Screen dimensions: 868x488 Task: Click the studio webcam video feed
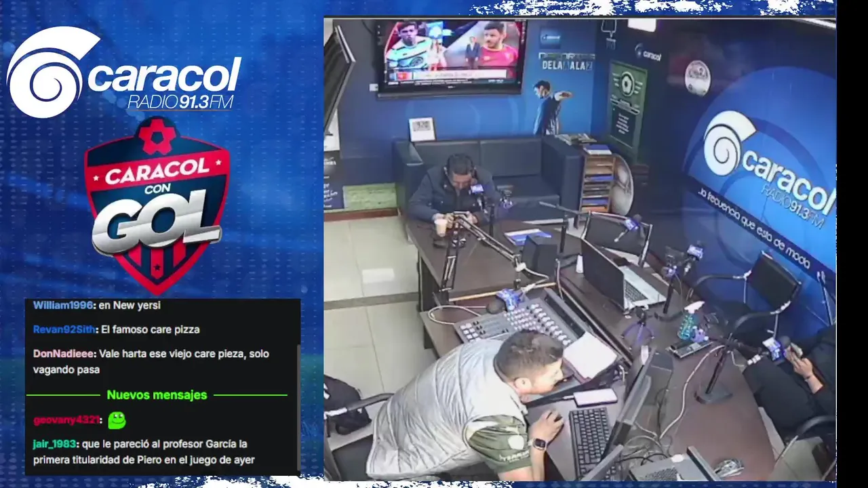tap(580, 249)
